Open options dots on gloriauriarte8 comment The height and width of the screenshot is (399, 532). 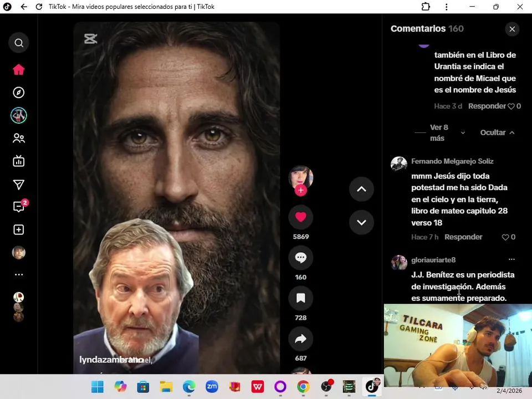(x=511, y=259)
